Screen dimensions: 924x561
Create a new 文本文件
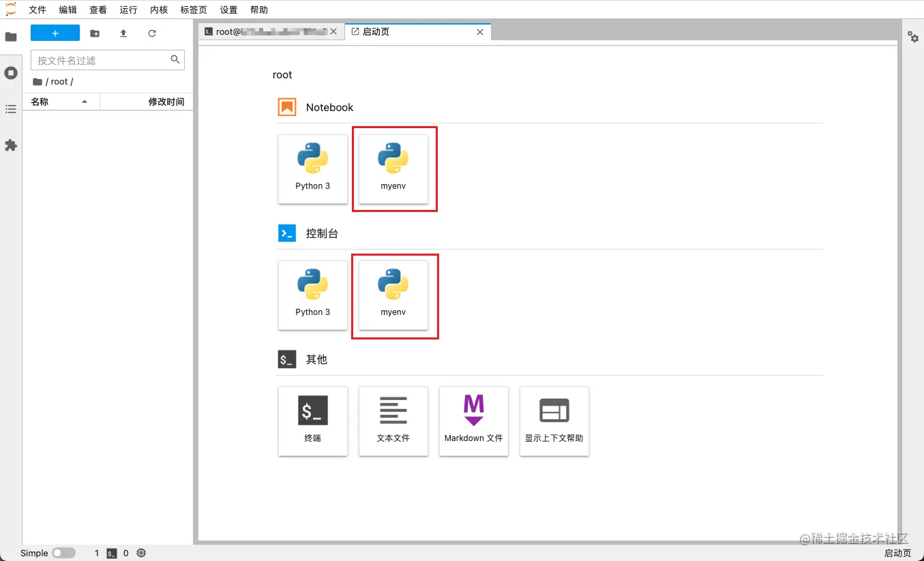[x=393, y=421]
